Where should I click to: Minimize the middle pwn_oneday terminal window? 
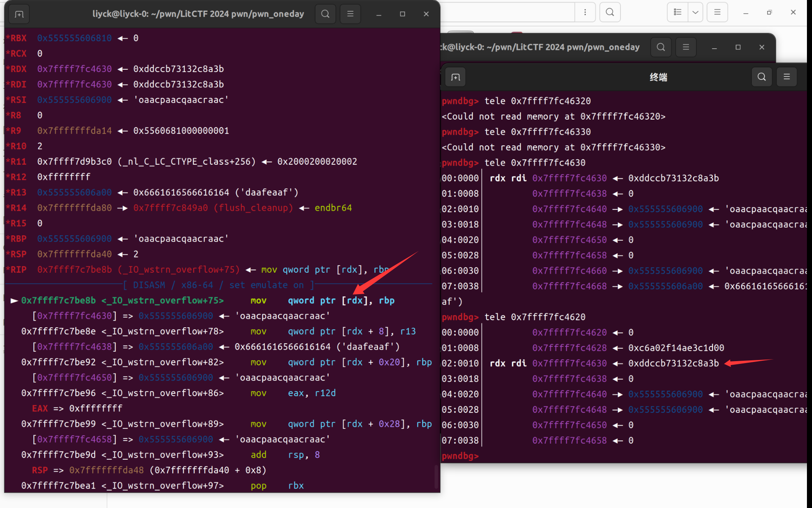click(x=714, y=47)
